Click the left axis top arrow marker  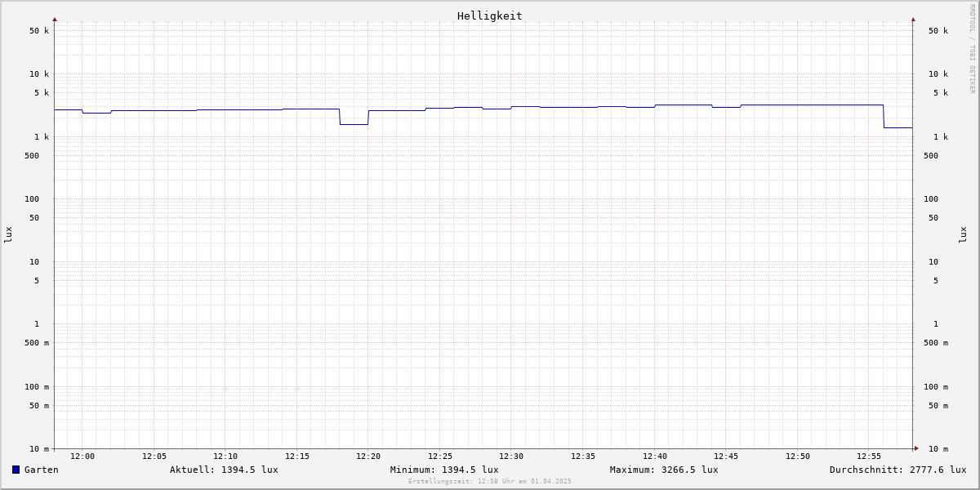pyautogui.click(x=55, y=19)
